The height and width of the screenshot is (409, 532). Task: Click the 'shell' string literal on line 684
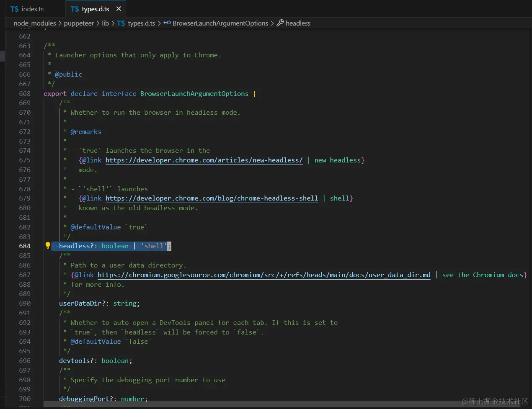coord(154,246)
